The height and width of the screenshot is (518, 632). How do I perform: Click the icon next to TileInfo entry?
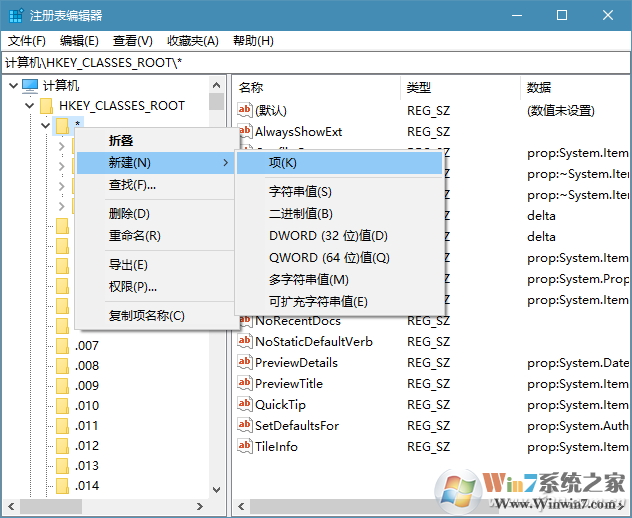pos(245,447)
